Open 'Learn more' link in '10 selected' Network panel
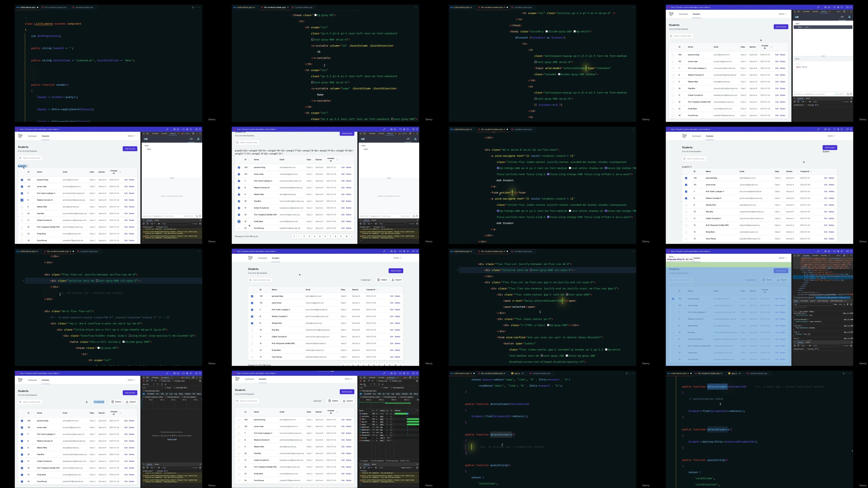The height and width of the screenshot is (488, 868). point(172,439)
